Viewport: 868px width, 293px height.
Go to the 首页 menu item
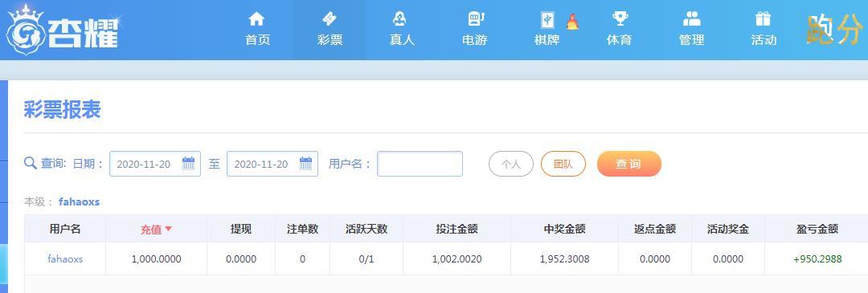[x=257, y=40]
